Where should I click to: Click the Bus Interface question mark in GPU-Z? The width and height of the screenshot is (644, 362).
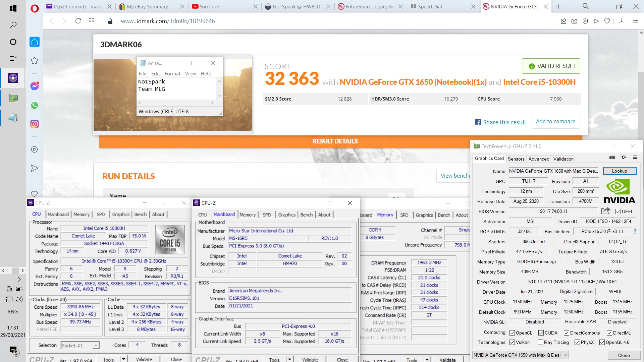point(635,231)
